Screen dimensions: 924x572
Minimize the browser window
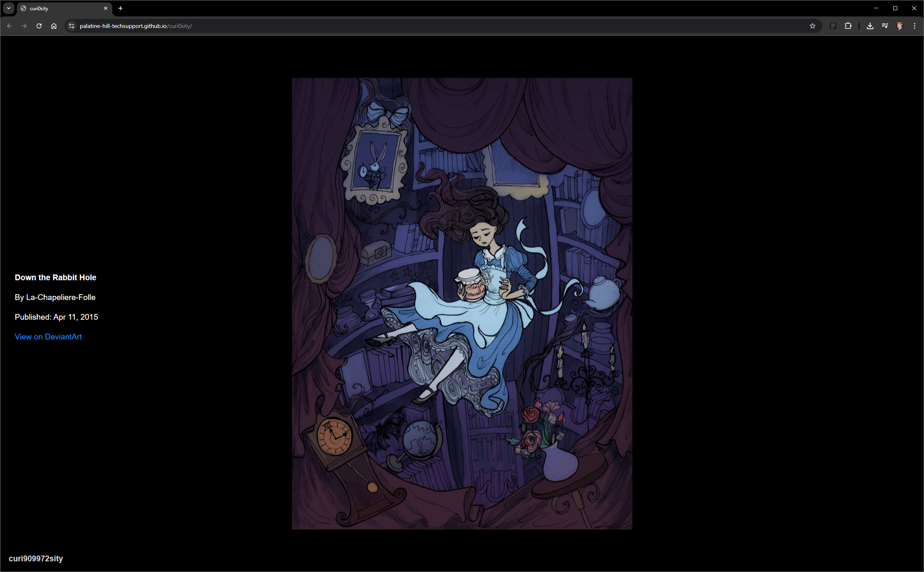[876, 8]
